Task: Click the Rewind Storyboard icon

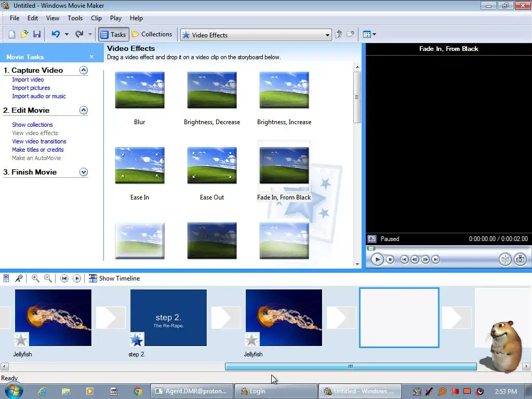Action: pos(64,278)
